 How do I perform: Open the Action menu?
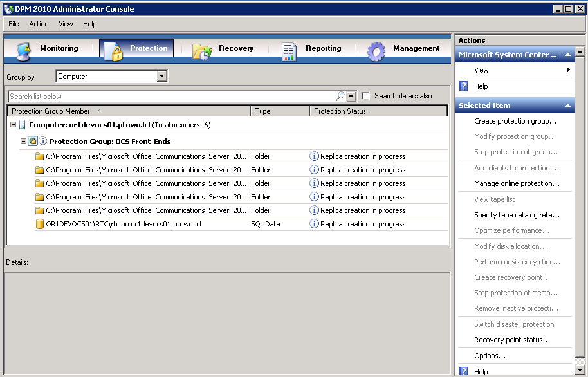tap(39, 24)
